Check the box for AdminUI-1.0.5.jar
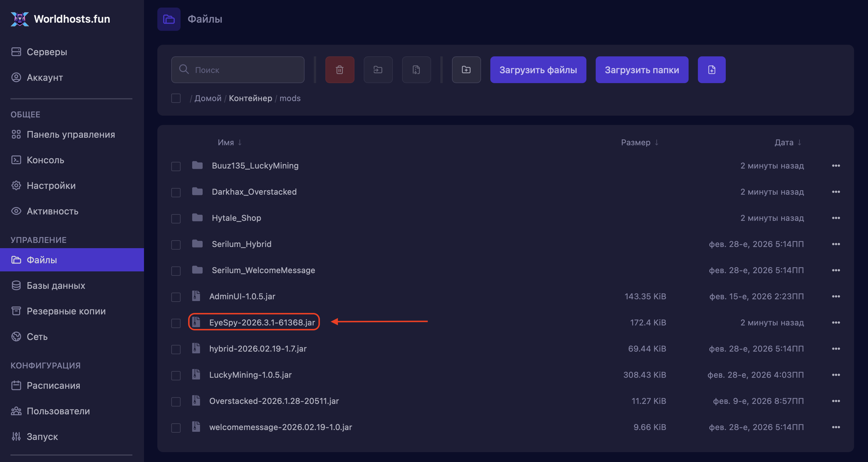 (176, 297)
